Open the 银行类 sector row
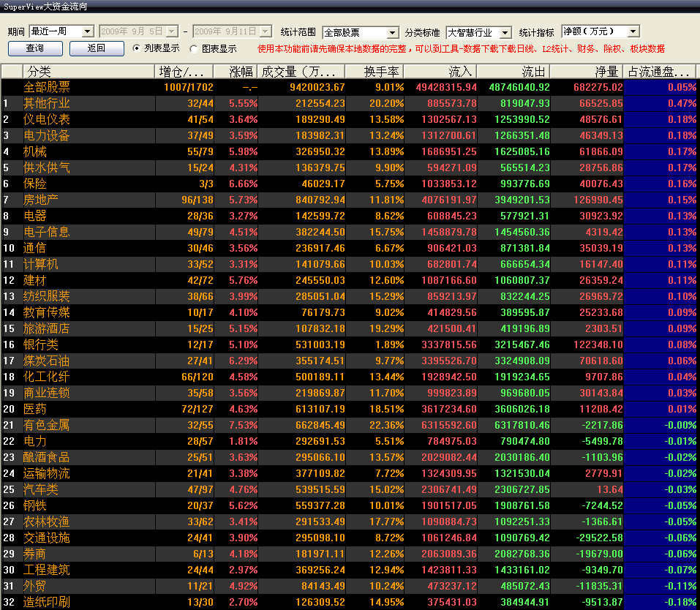Image resolution: width=700 pixels, height=610 pixels. pyautogui.click(x=39, y=344)
